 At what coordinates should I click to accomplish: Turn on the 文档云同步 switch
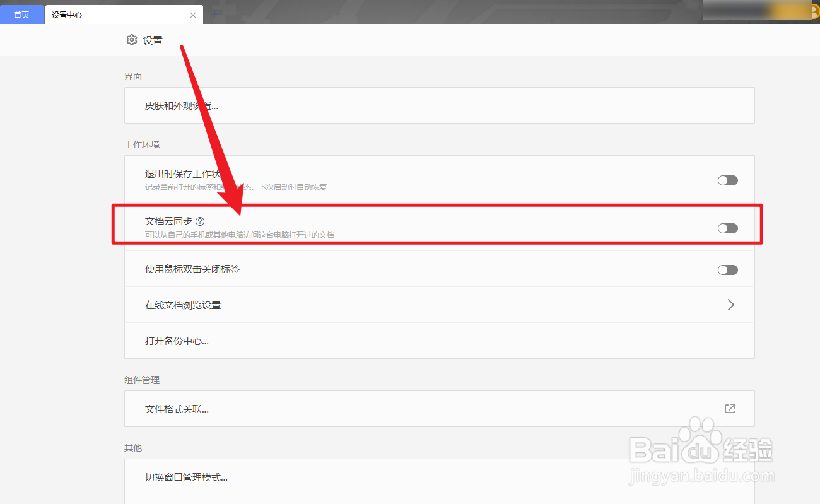coord(727,228)
